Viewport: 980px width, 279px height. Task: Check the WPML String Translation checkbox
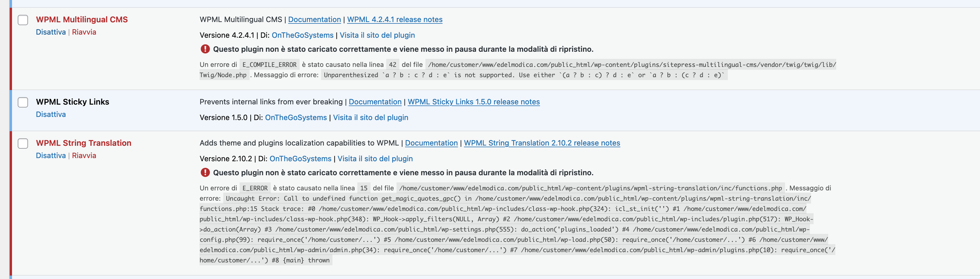(x=23, y=143)
